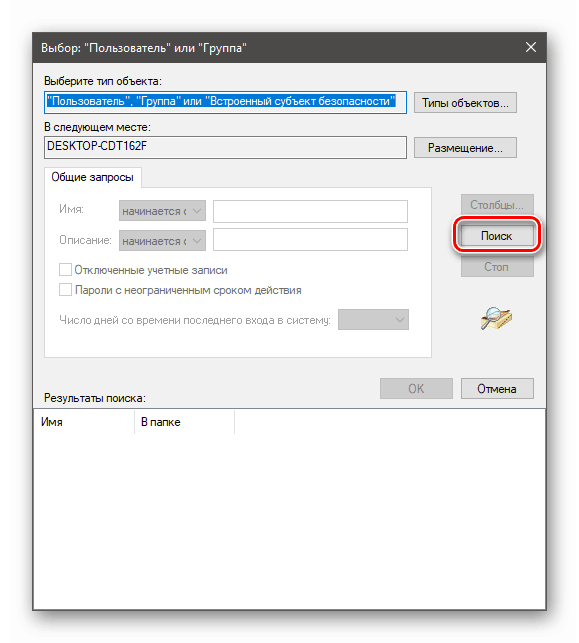Toggle Пароли с неограниченным сроком действия checkbox
The height and width of the screenshot is (643, 579).
(65, 290)
